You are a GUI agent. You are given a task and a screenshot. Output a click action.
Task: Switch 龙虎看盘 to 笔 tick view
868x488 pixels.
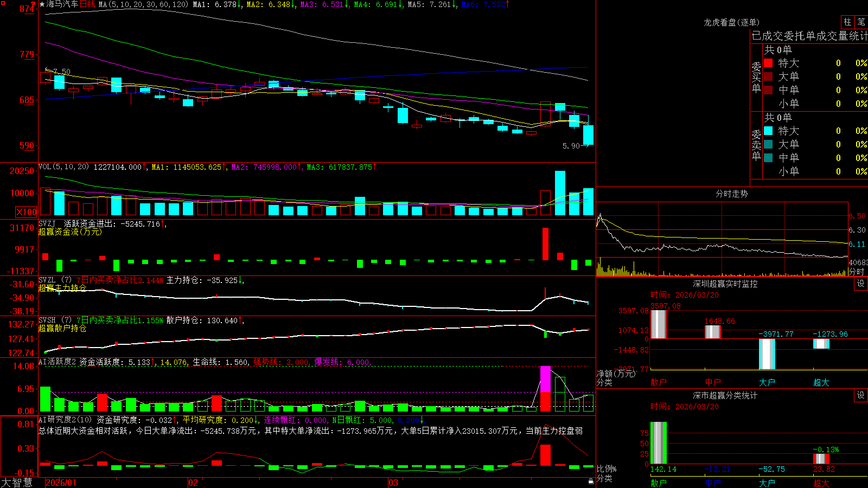861,22
